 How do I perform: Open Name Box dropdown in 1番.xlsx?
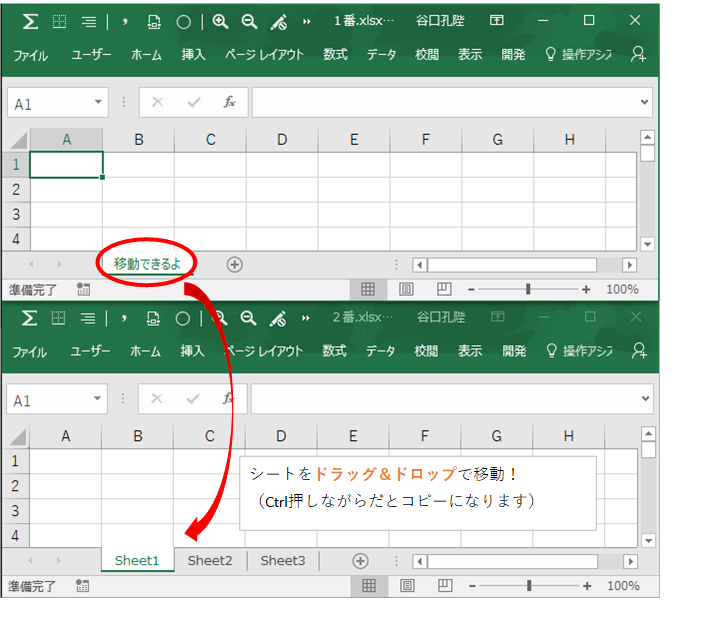[x=98, y=102]
